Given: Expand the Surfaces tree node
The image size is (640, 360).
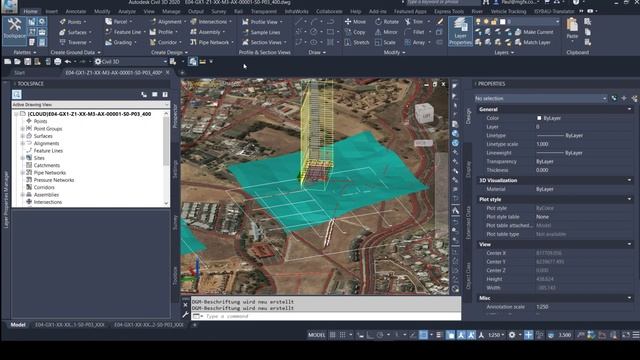Looking at the screenshot, I should click(x=23, y=136).
